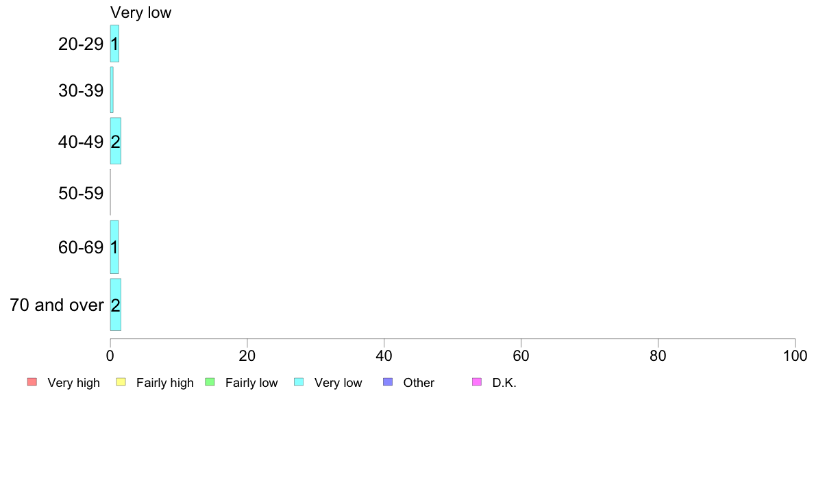This screenshot has height=504, width=814.
Task: Select the 40-49 bar labeled 2
Action: pos(116,141)
